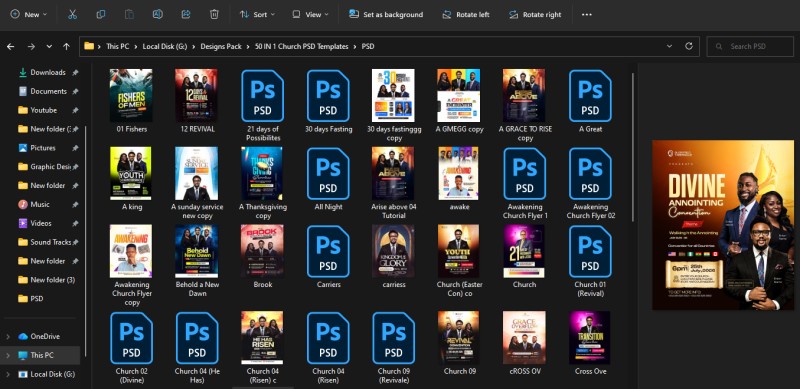Click 50 IN 1 Church PSD Templates breadcrumb

coord(302,46)
